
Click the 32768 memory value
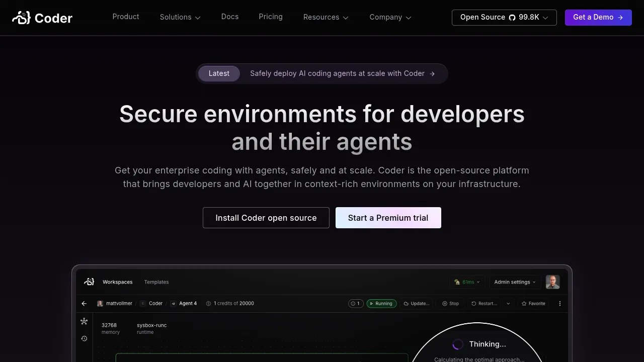coord(109,325)
